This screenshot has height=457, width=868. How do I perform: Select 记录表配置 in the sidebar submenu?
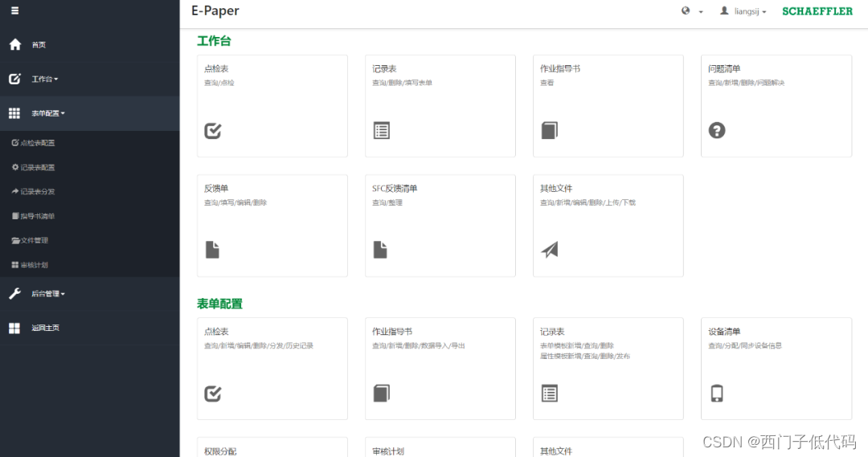[x=33, y=167]
